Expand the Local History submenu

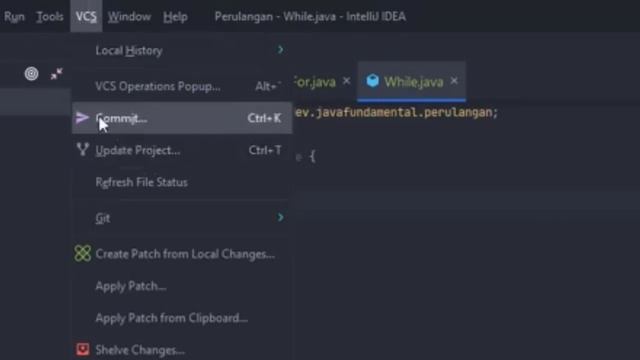182,50
